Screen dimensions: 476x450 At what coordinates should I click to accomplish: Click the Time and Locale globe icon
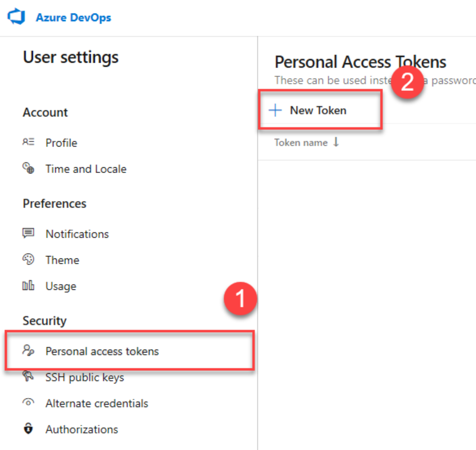(x=28, y=168)
